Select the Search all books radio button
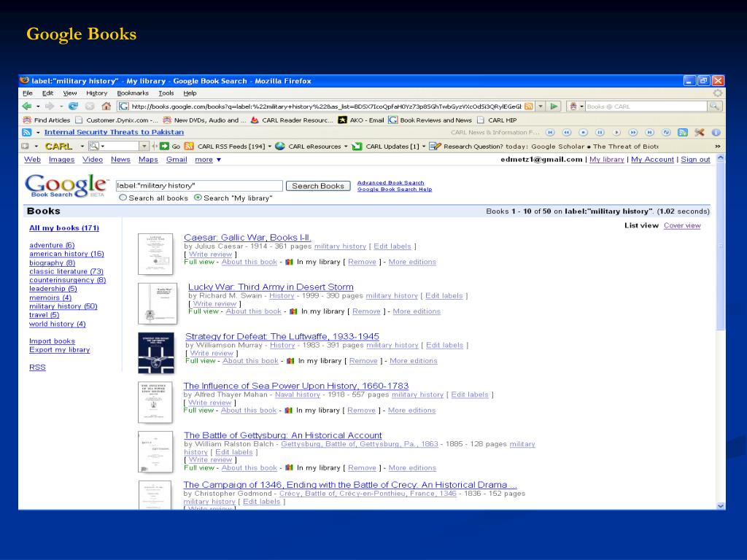 click(x=123, y=198)
